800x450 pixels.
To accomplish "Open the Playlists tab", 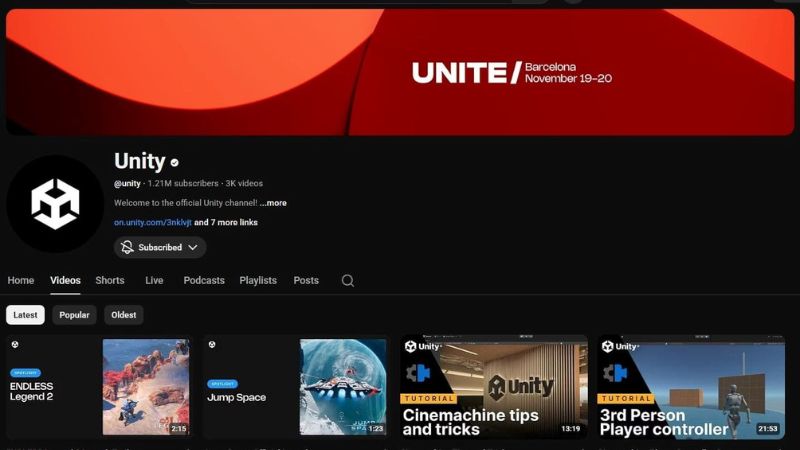I will [x=258, y=281].
